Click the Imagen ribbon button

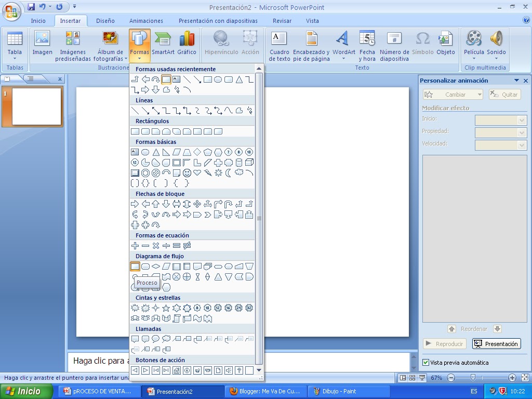42,43
